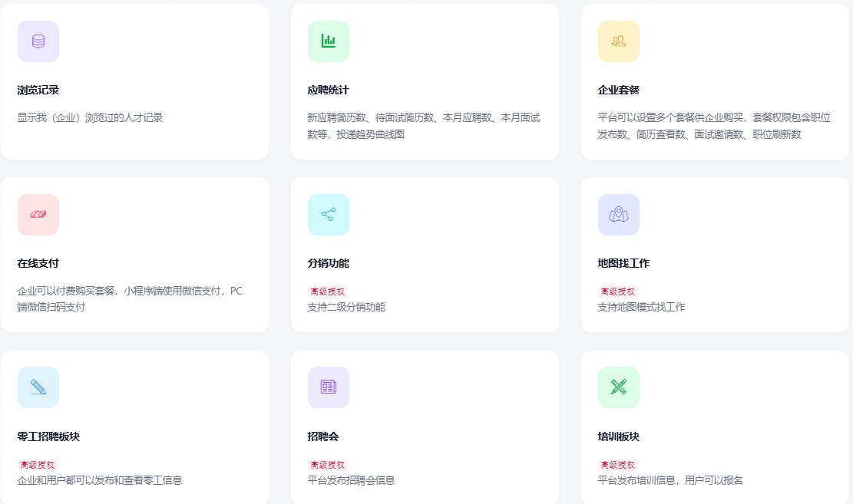Click the 高级授权 tag under 招聘会
The height and width of the screenshot is (504, 853).
point(328,465)
